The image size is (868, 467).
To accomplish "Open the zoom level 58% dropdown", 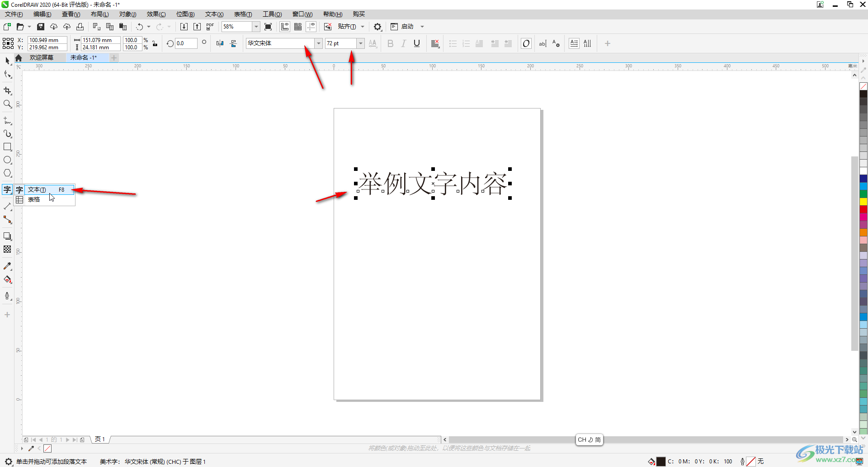I will coord(256,27).
